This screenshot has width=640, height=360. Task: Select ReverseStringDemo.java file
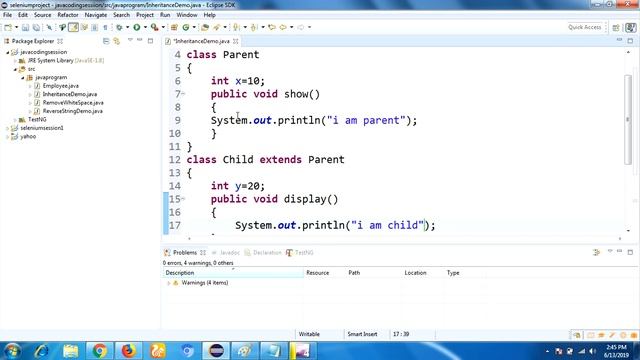point(73,111)
